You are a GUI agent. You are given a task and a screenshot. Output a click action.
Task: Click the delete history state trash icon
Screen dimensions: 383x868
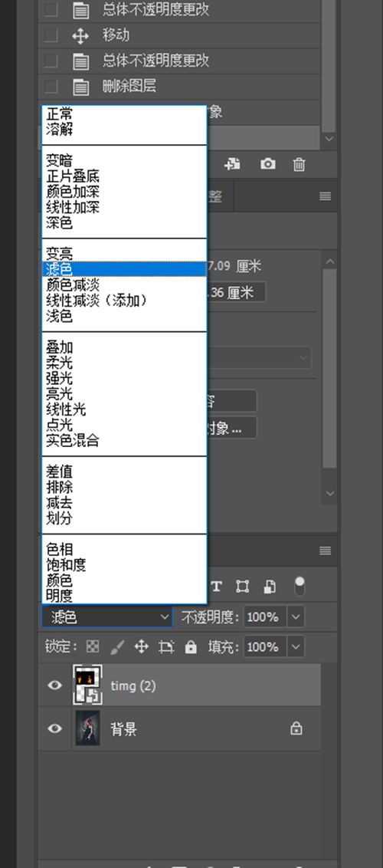(x=299, y=164)
